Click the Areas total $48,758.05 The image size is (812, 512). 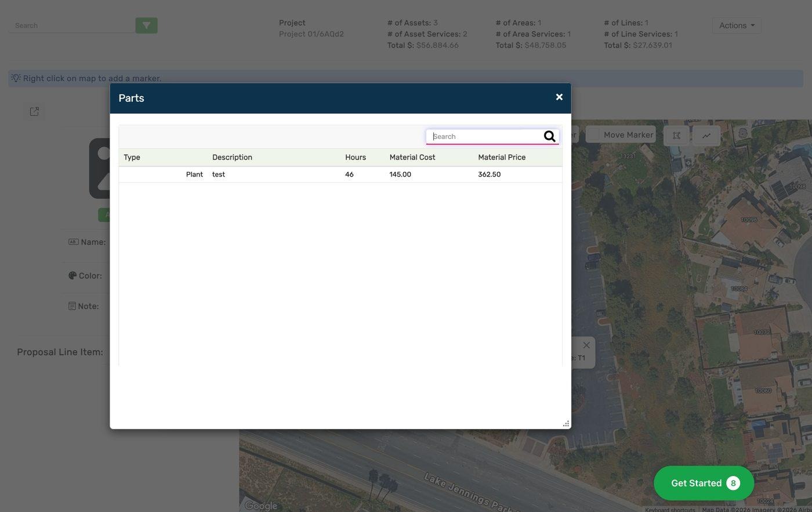tap(545, 45)
